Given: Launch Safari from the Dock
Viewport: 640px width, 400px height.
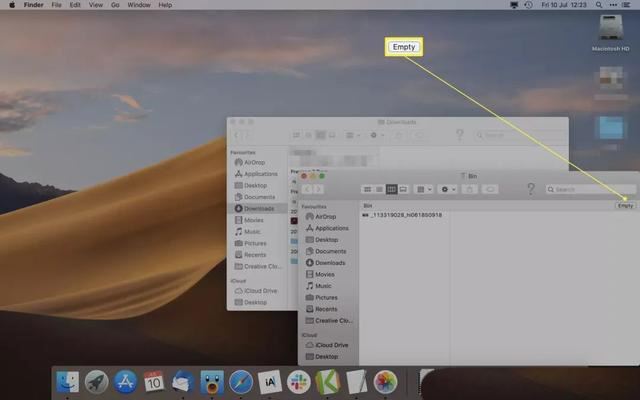Looking at the screenshot, I should point(240,381).
